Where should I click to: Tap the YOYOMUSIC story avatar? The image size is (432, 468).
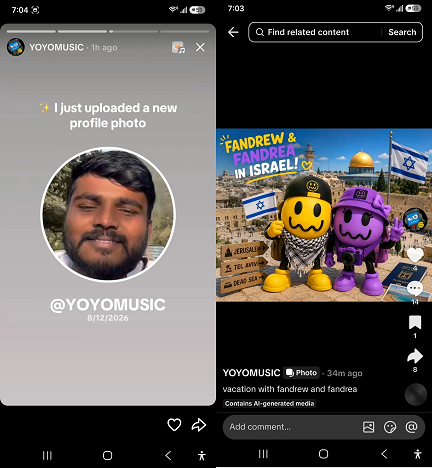pos(16,47)
